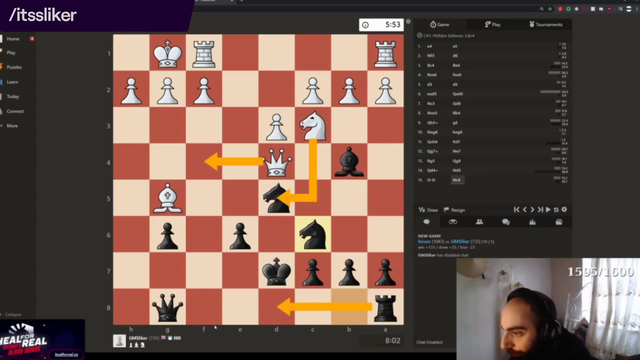Screen dimensions: 640x360
Task: Open the spectators glasses tab
Action: click(453, 222)
